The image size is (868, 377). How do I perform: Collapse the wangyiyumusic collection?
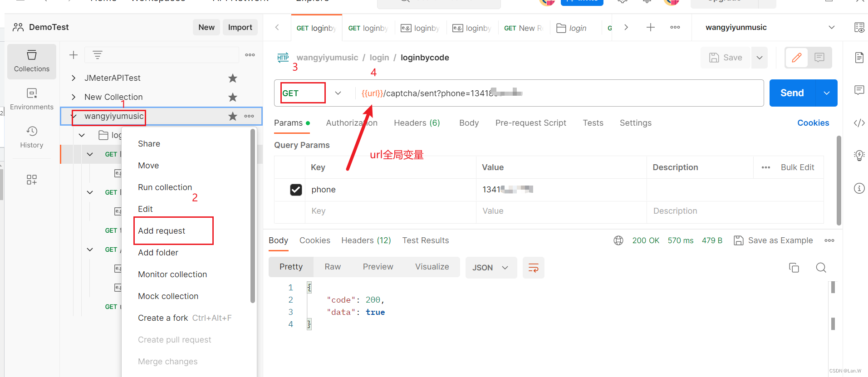[74, 116]
